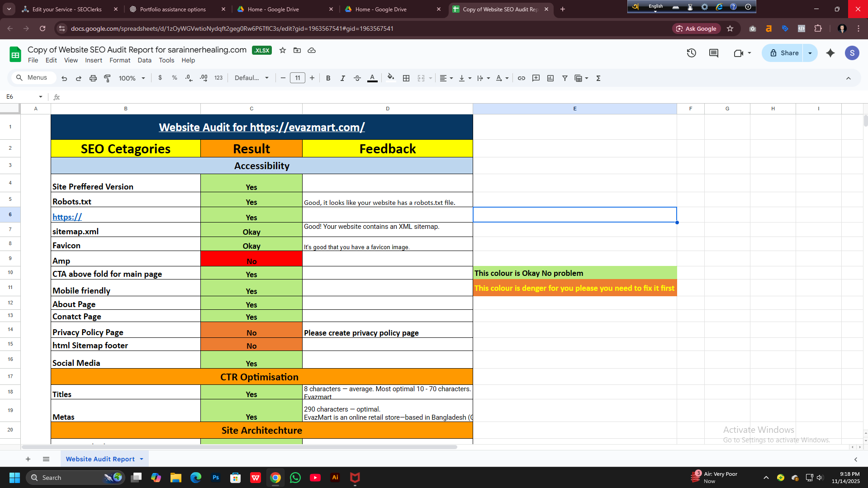Open the fill color picker

391,78
